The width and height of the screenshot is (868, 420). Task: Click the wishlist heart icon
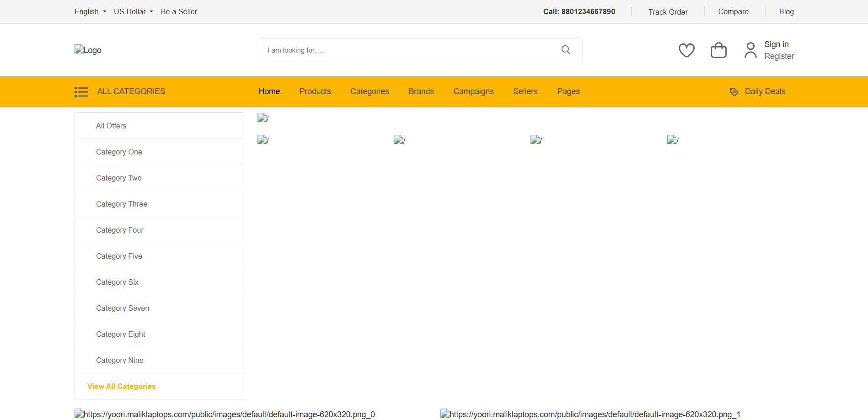point(686,50)
